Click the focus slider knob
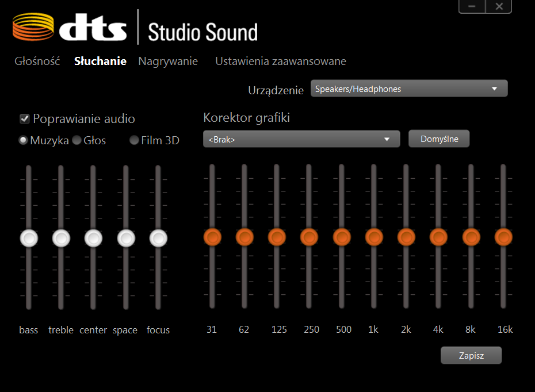 [158, 238]
